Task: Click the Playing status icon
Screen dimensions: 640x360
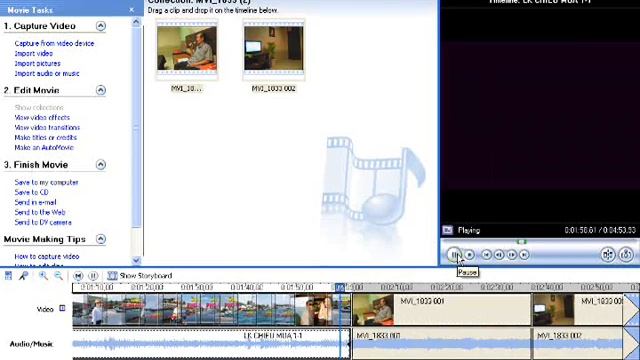Action: click(448, 230)
